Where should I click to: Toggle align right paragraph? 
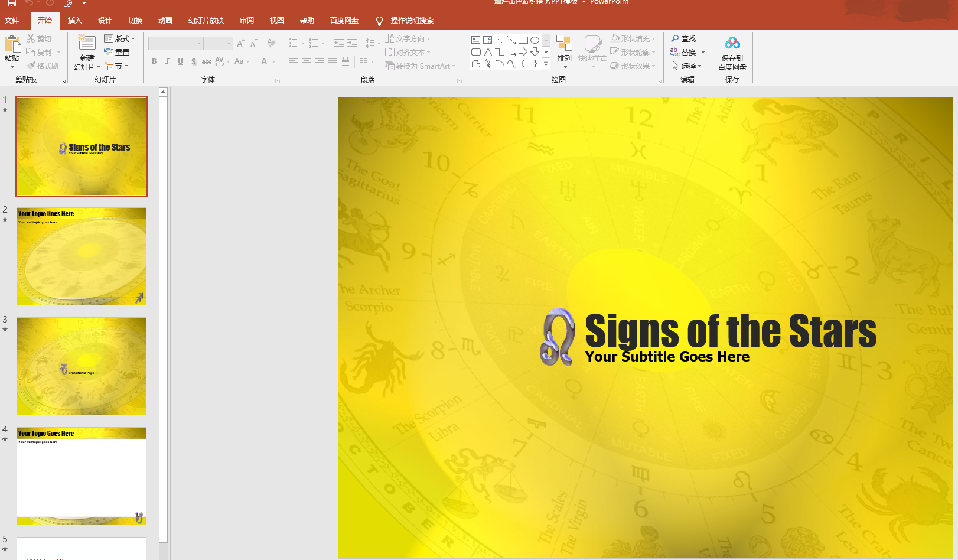tap(320, 61)
